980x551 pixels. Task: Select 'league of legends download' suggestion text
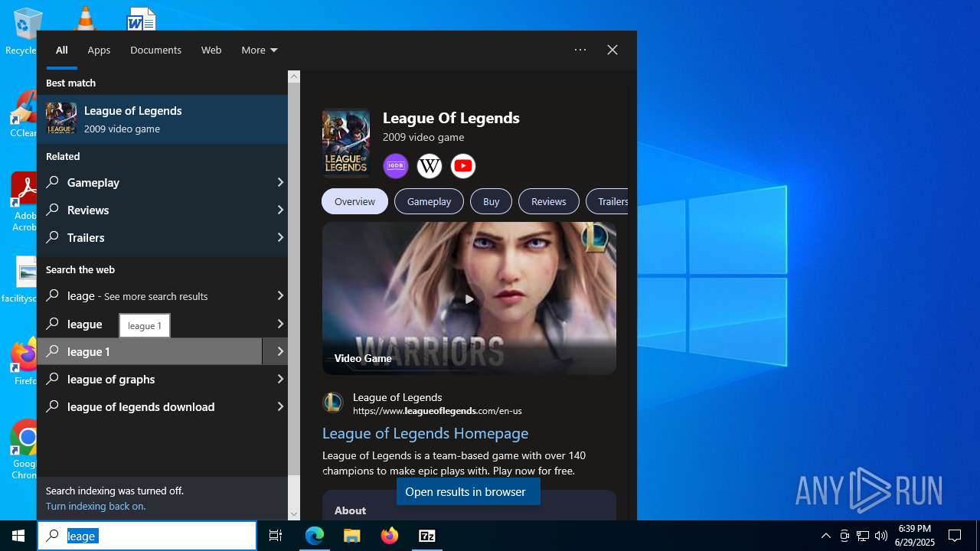pos(141,406)
